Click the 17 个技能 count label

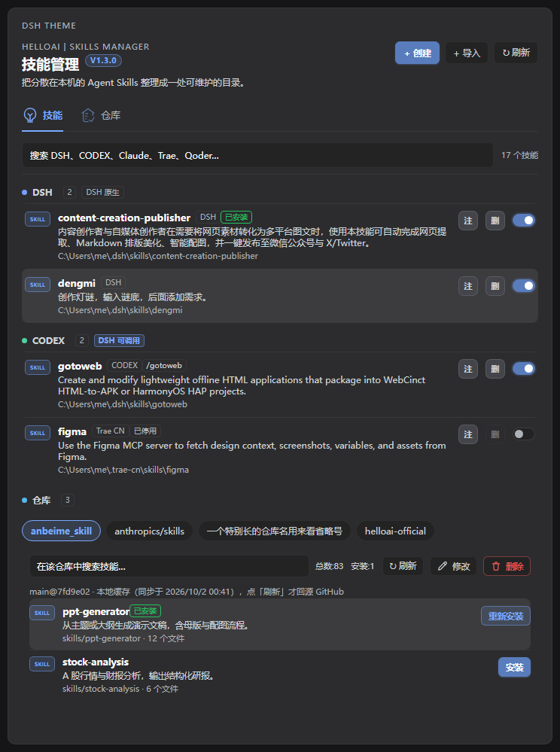[519, 155]
